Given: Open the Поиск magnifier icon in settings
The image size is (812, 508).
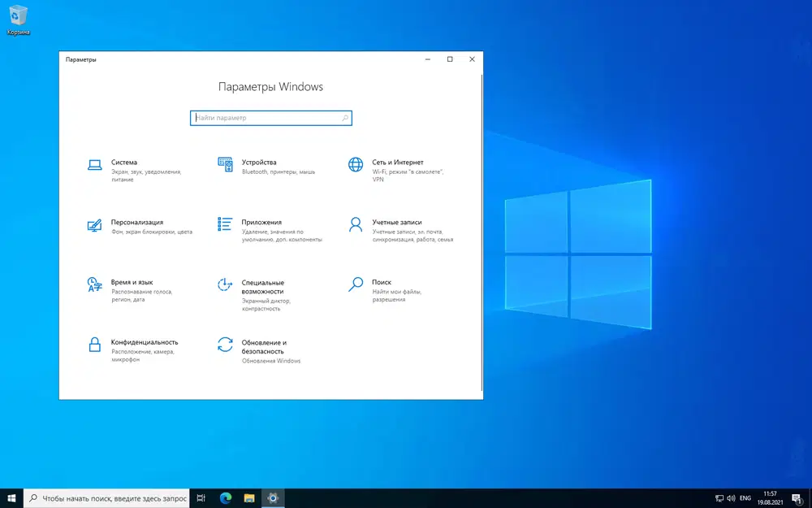Looking at the screenshot, I should [x=356, y=284].
